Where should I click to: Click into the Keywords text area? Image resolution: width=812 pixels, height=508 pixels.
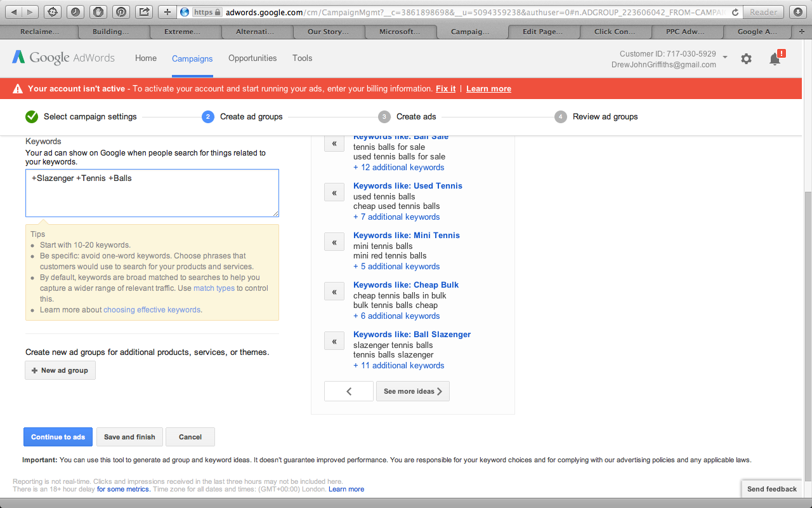152,193
